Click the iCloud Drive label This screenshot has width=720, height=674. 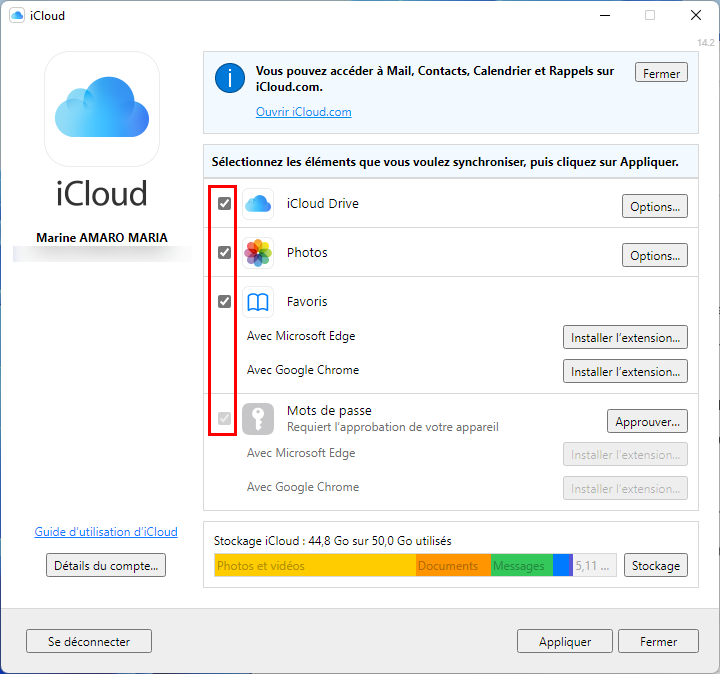coord(322,203)
